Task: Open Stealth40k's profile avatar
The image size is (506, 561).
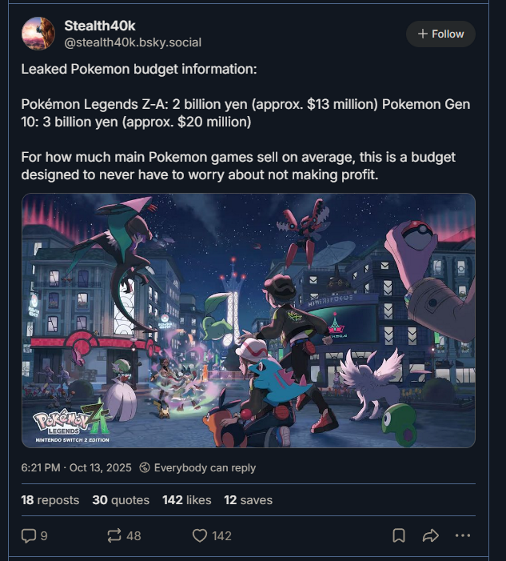Action: point(38,34)
